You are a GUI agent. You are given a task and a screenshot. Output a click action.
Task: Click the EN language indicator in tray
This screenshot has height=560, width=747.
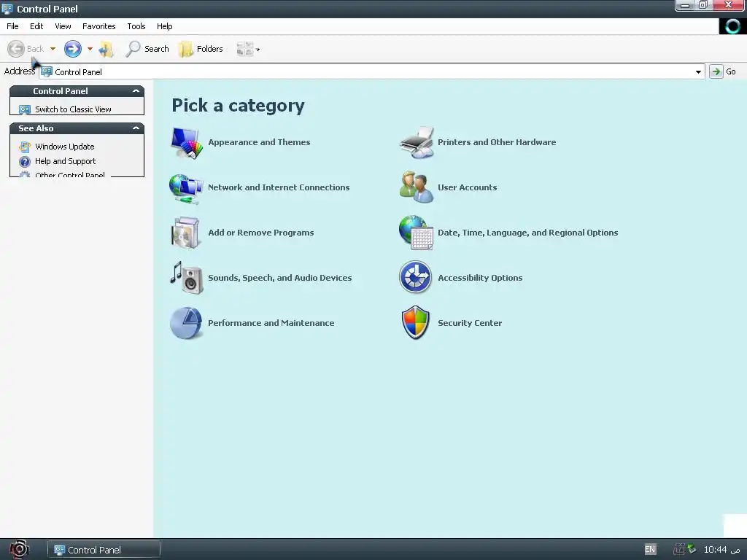click(650, 550)
